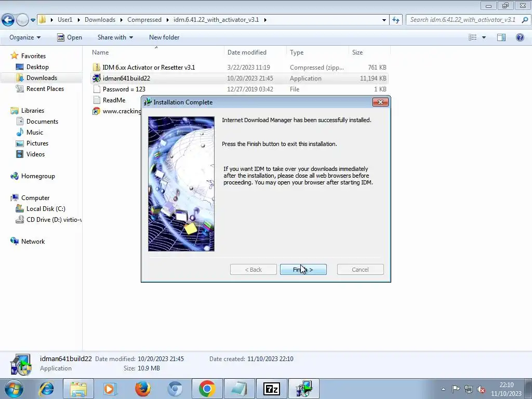The width and height of the screenshot is (532, 399).
Task: Focus the Search idm.6.41.22 search box
Action: pyautogui.click(x=463, y=20)
